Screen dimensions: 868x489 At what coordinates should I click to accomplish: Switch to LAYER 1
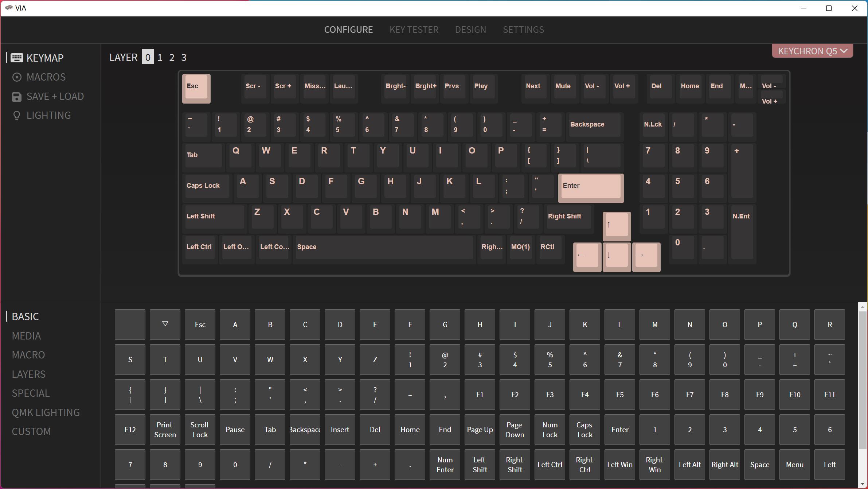pyautogui.click(x=159, y=57)
